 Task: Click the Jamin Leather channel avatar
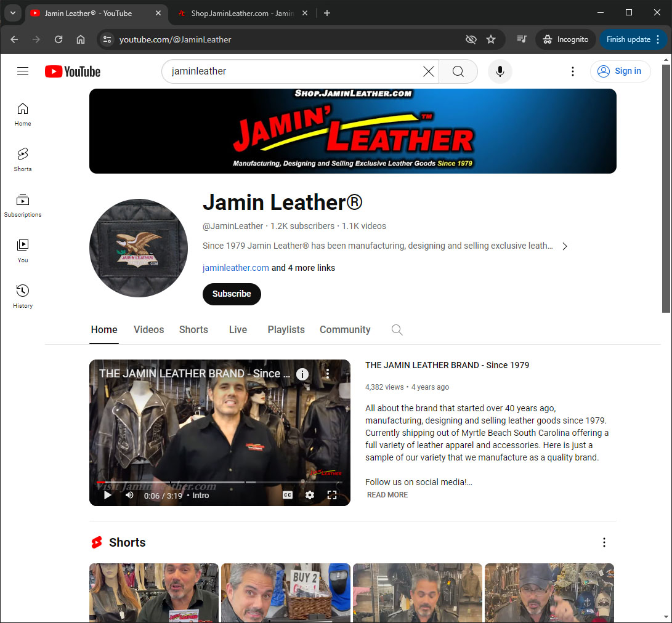tap(139, 248)
